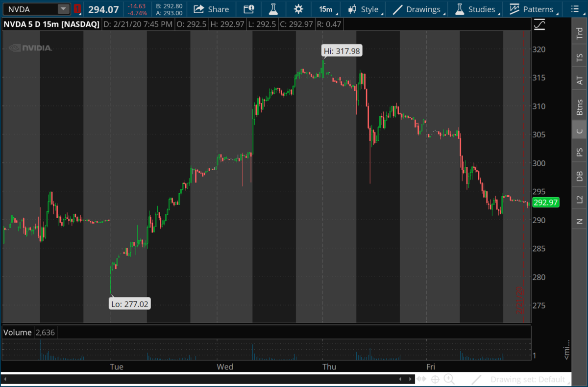This screenshot has height=387, width=588.
Task: Open the flask icon beside the gear
Action: pyautogui.click(x=273, y=9)
